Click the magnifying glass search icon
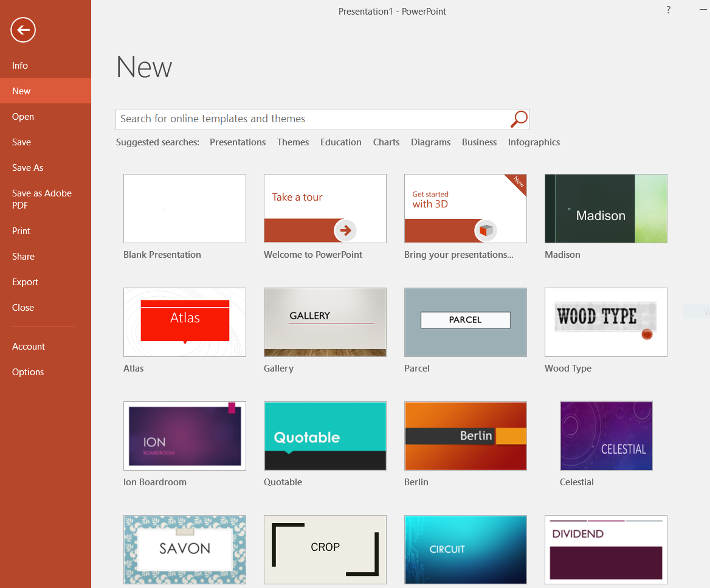This screenshot has width=710, height=588. point(519,119)
